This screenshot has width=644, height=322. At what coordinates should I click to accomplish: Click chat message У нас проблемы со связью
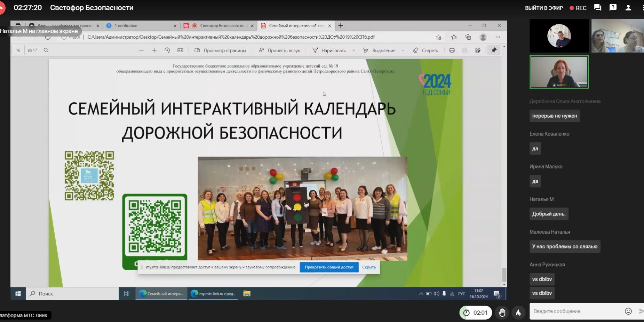[x=565, y=246]
